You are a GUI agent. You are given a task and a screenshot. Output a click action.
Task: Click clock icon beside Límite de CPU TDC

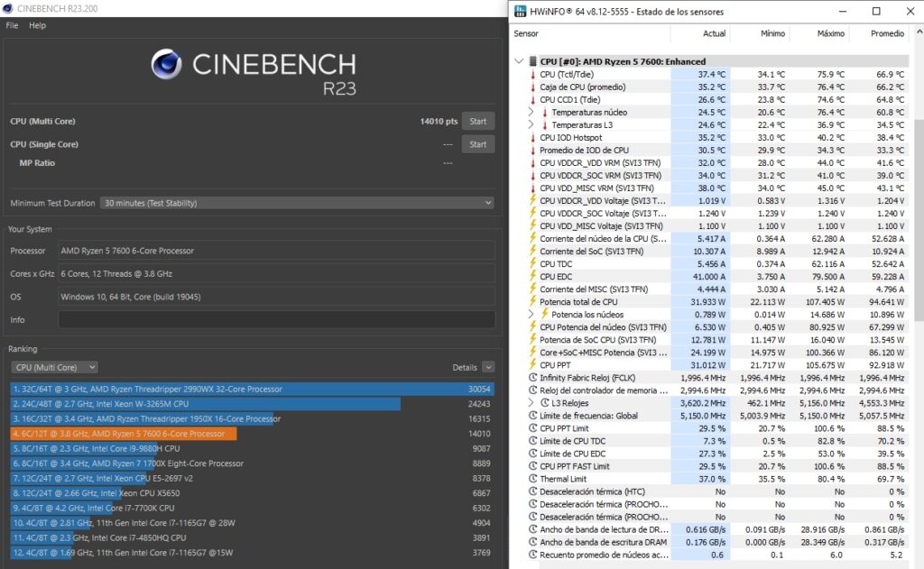[532, 441]
